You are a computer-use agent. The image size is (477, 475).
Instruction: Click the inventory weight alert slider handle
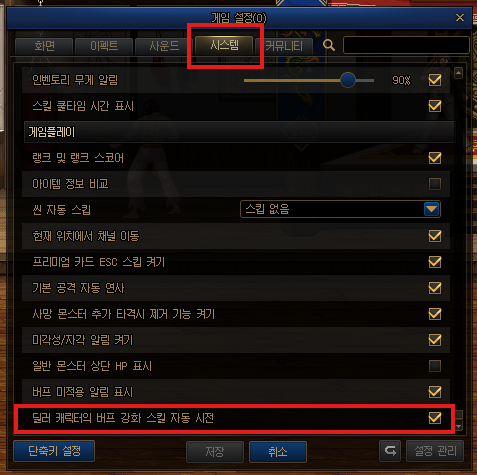(x=348, y=80)
